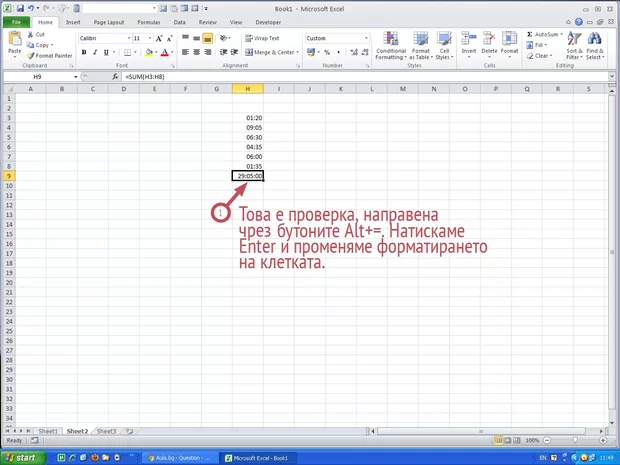The height and width of the screenshot is (465, 620).
Task: Open the File tab
Action: [x=16, y=23]
